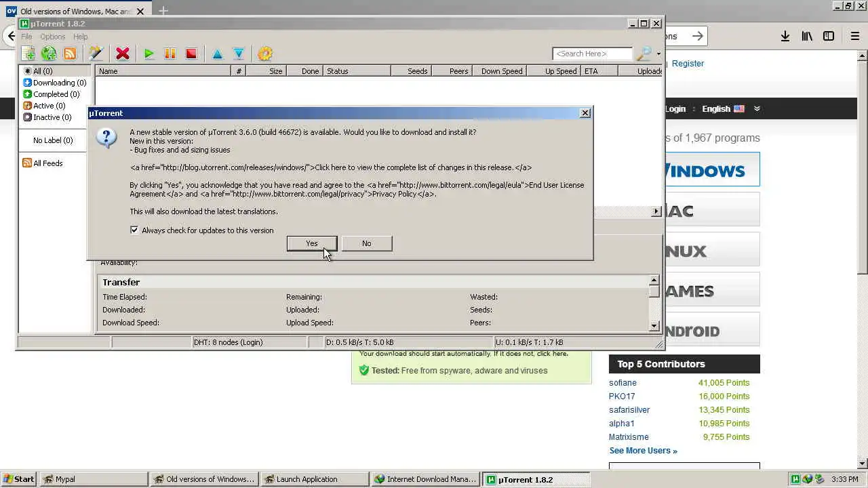Click the # column header
Screen dimensions: 868x488
pyautogui.click(x=239, y=71)
